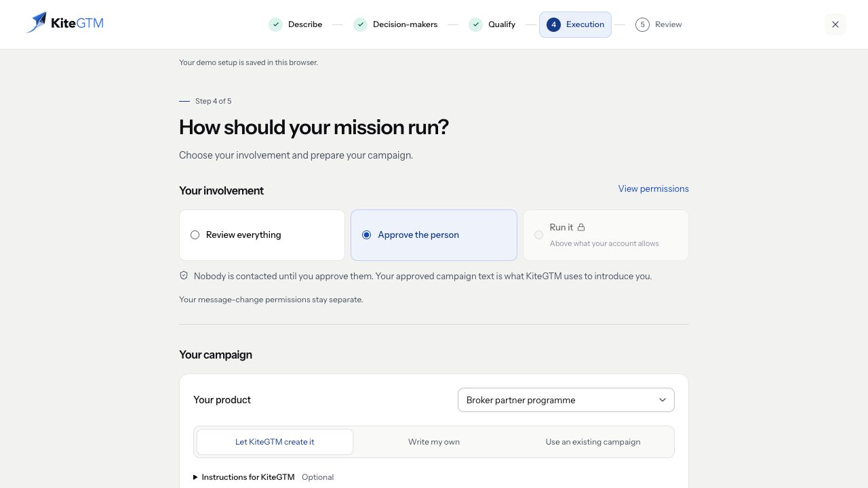Screen dimensions: 868x488
Task: Click the KiteGTM kite logo
Action: (64, 23)
